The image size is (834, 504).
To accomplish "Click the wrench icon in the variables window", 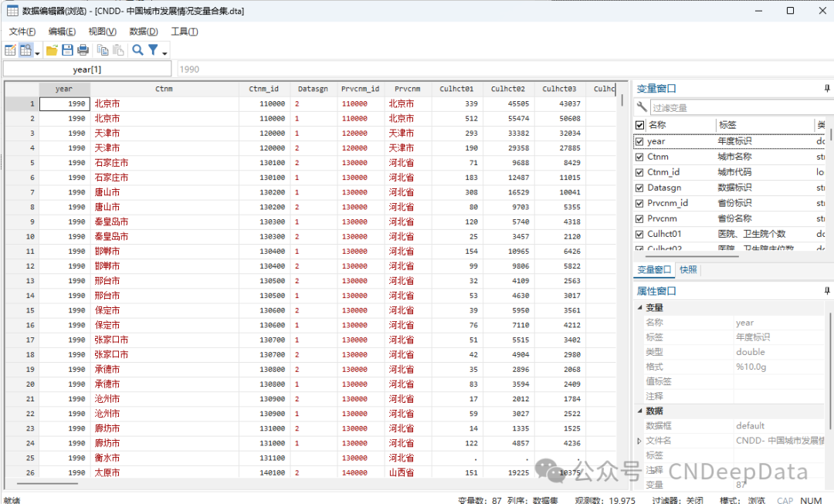I will click(x=642, y=107).
